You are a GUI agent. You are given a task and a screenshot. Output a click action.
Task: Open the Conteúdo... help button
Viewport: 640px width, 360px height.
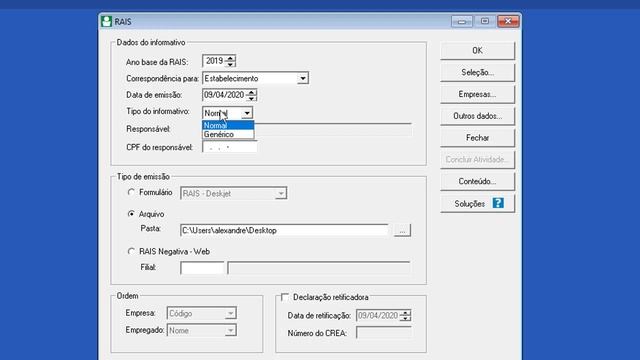point(477,181)
